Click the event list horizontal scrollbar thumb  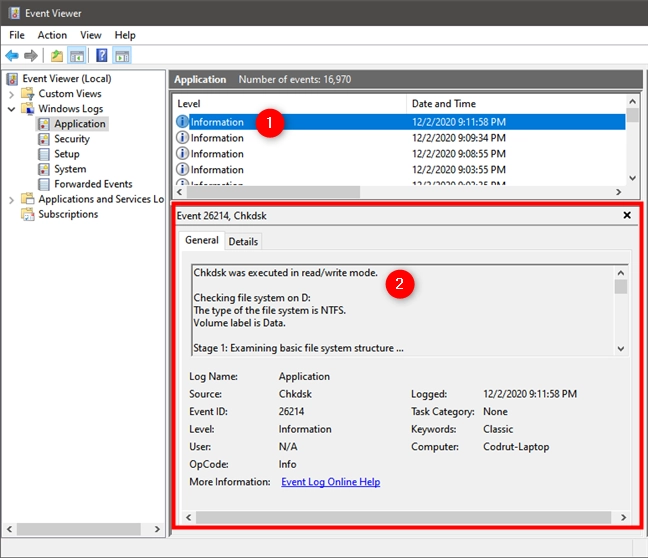(x=273, y=192)
